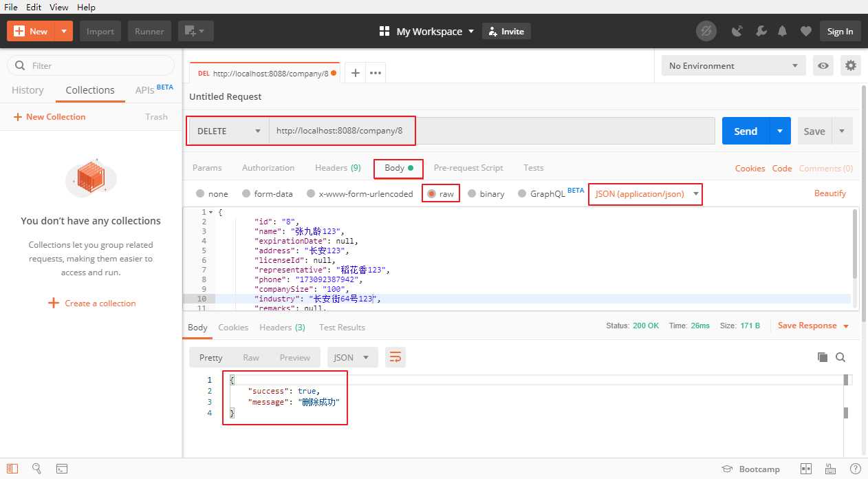Select the none body radio button
The image size is (868, 479).
200,194
